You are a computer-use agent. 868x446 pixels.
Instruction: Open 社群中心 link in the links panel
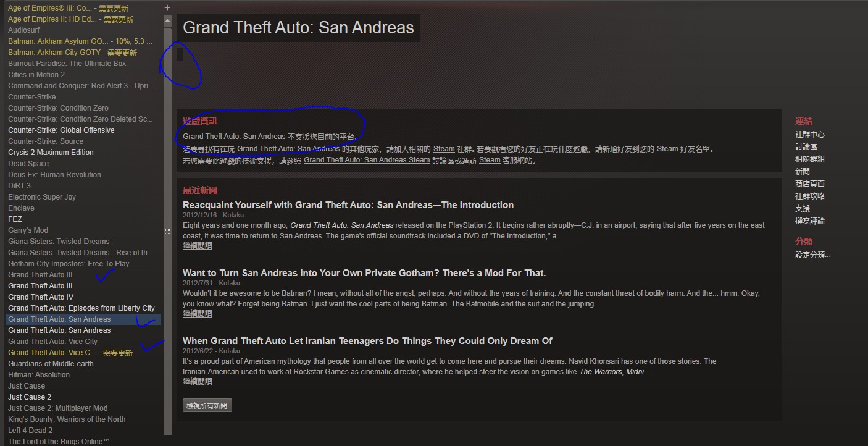click(810, 135)
